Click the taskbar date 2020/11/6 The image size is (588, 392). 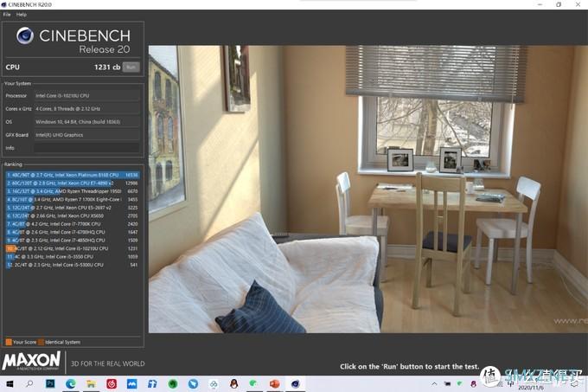click(x=531, y=388)
